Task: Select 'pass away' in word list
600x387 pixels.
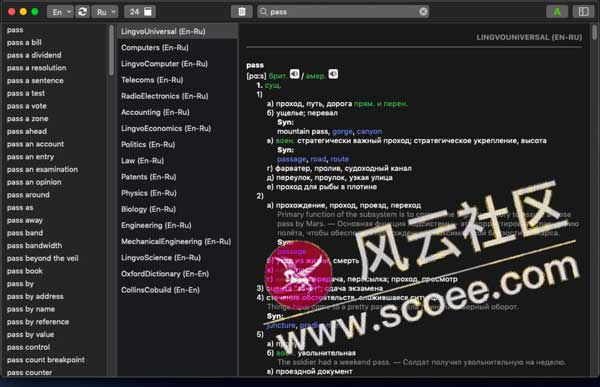Action: coord(25,220)
